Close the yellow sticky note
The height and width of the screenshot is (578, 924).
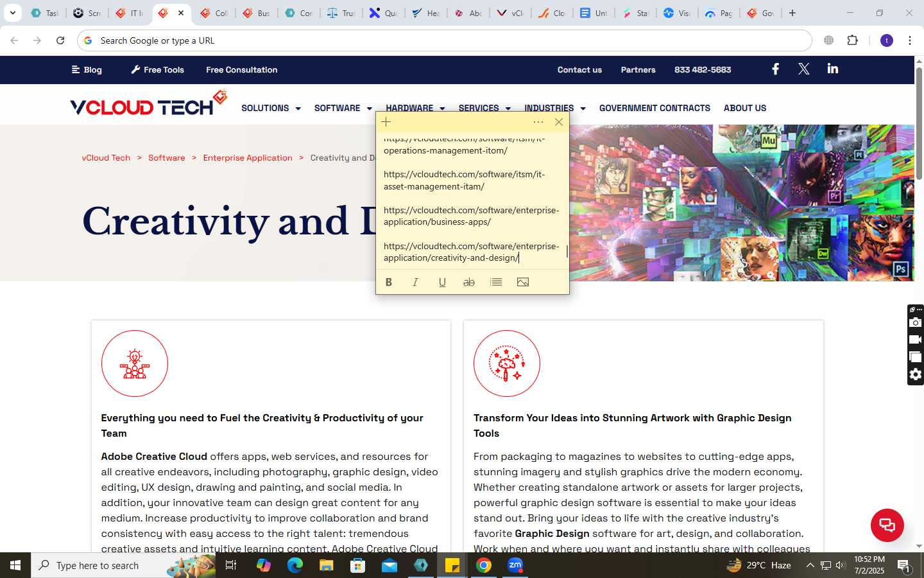[559, 122]
